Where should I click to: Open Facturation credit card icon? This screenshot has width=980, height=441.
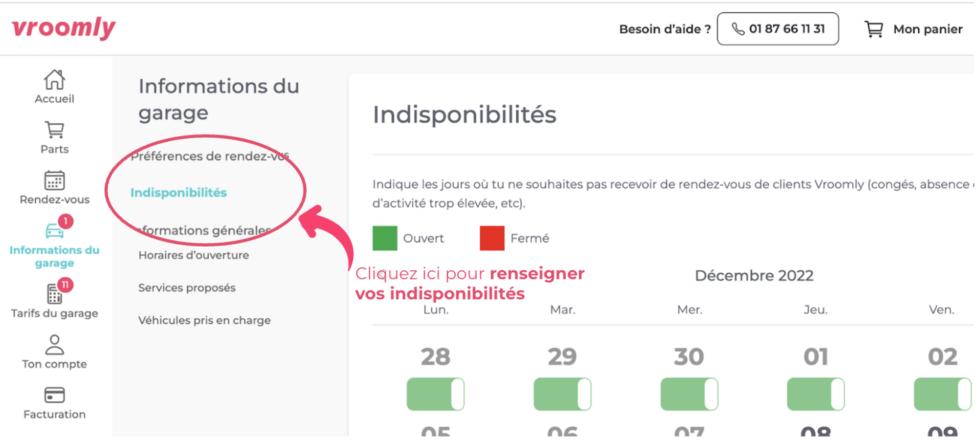pos(54,395)
